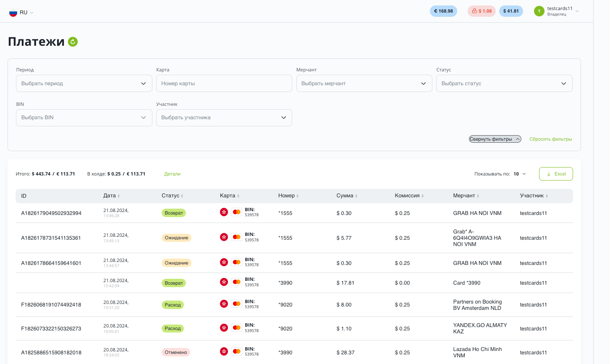Click the Russian flag language icon
The height and width of the screenshot is (364, 610).
tap(13, 13)
